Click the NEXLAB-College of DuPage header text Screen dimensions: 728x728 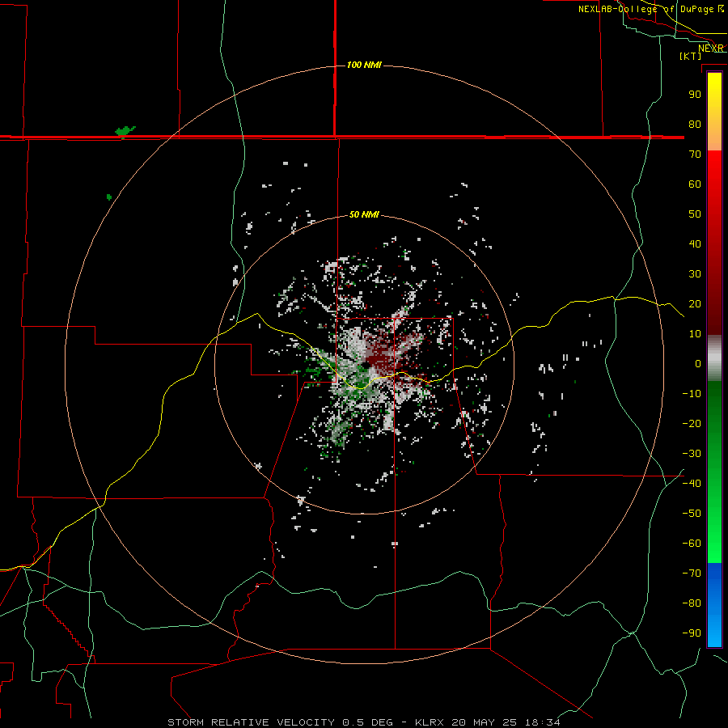(645, 9)
